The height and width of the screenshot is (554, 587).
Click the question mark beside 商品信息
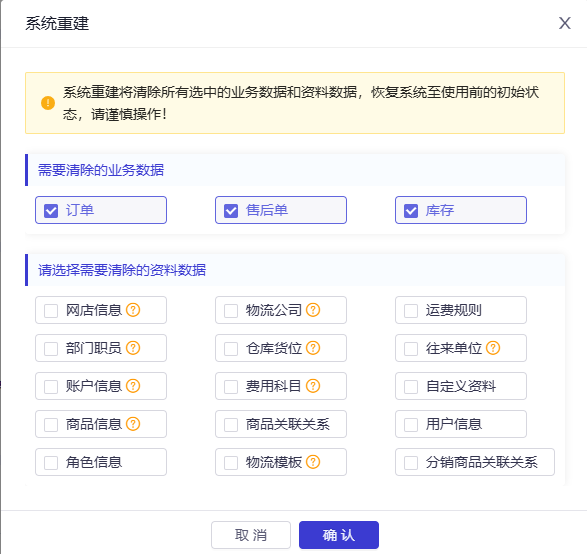(133, 424)
